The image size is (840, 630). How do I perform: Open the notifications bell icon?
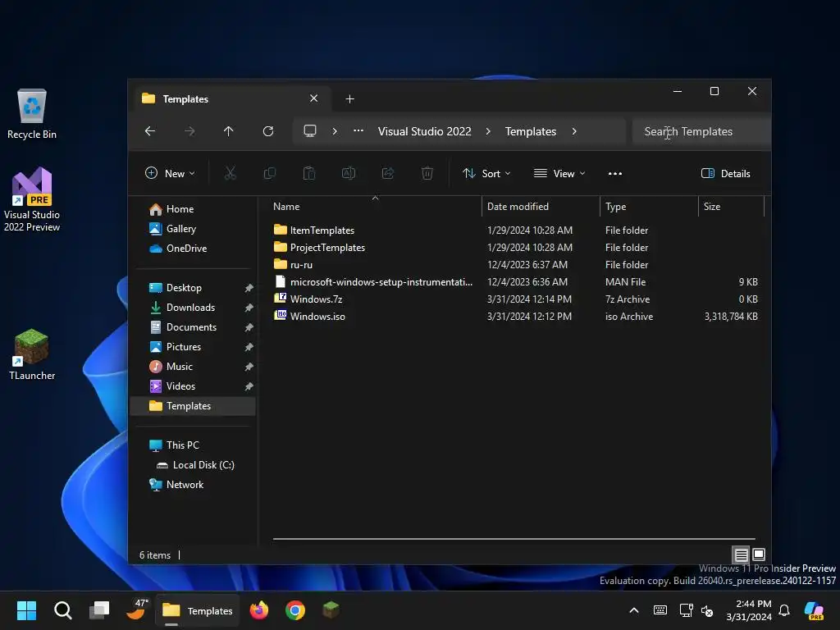point(784,610)
